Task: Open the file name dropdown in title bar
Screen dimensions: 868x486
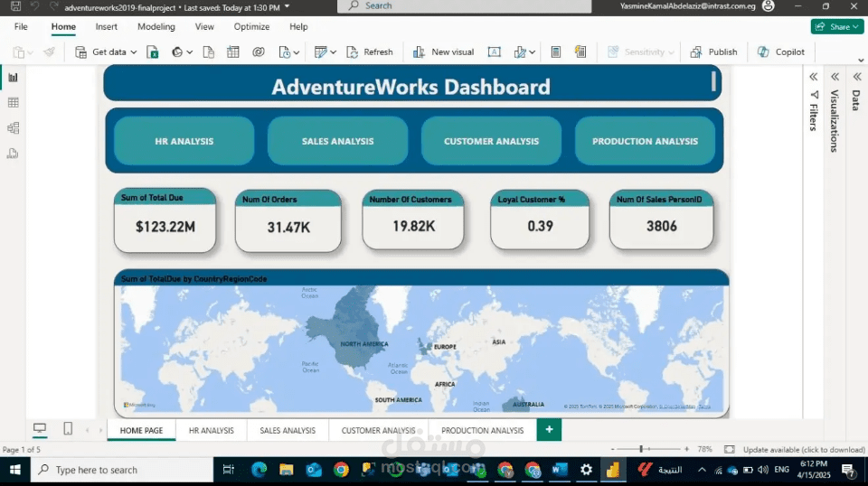Action: point(287,6)
